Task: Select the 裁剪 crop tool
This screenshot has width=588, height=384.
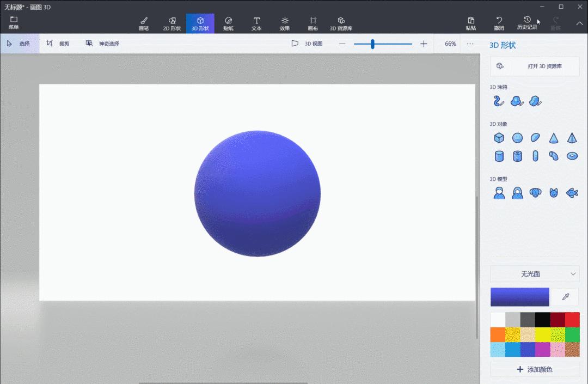Action: (58, 43)
